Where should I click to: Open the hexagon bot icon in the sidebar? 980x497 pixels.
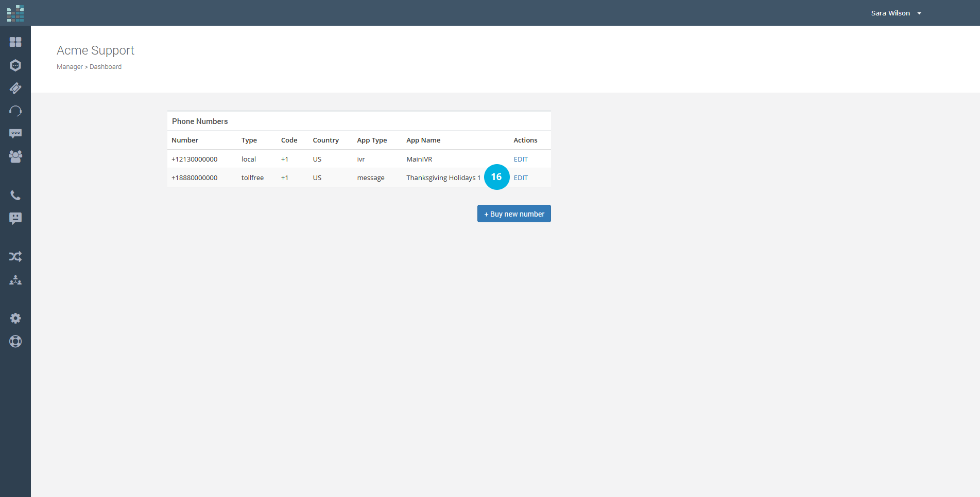[x=15, y=65]
